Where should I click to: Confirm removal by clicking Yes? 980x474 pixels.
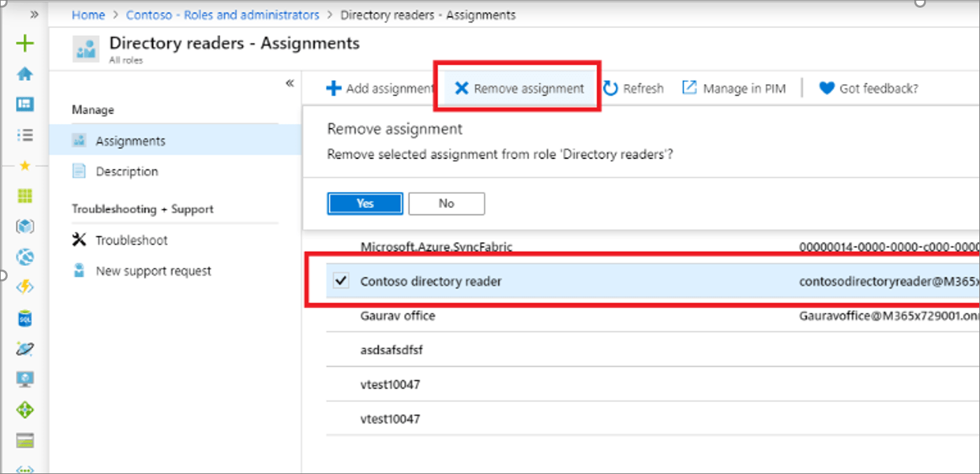pyautogui.click(x=364, y=203)
